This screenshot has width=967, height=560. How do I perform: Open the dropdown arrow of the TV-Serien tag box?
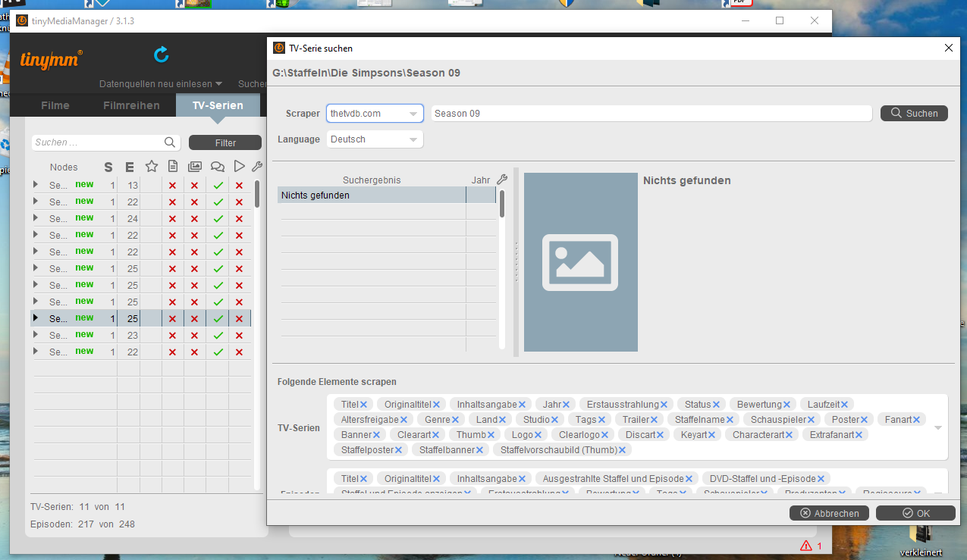click(x=938, y=428)
